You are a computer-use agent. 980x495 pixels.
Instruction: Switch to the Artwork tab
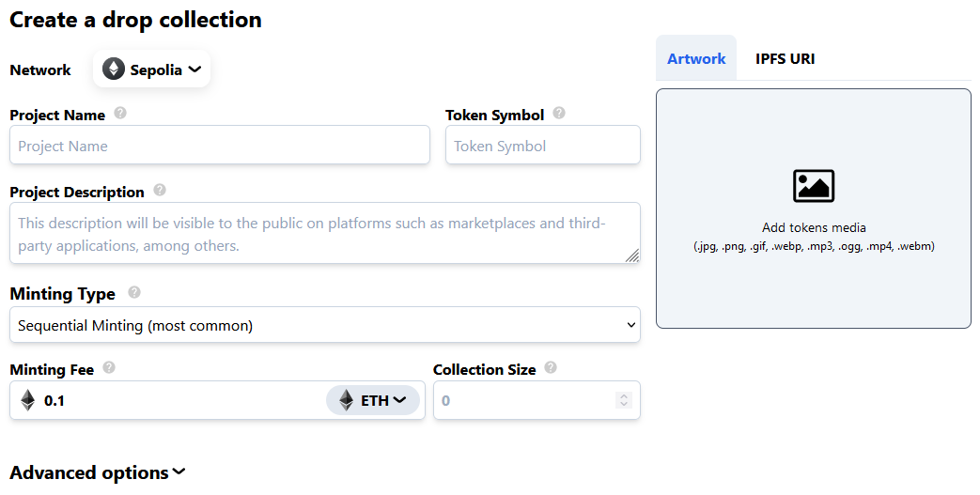pos(696,58)
